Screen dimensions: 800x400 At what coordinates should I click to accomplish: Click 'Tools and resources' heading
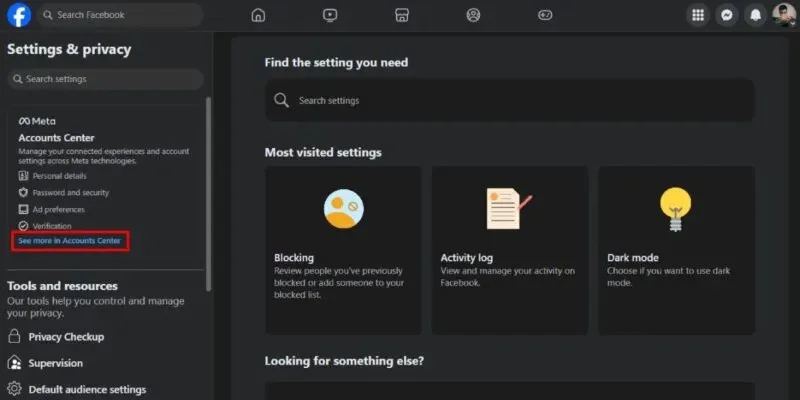click(62, 286)
